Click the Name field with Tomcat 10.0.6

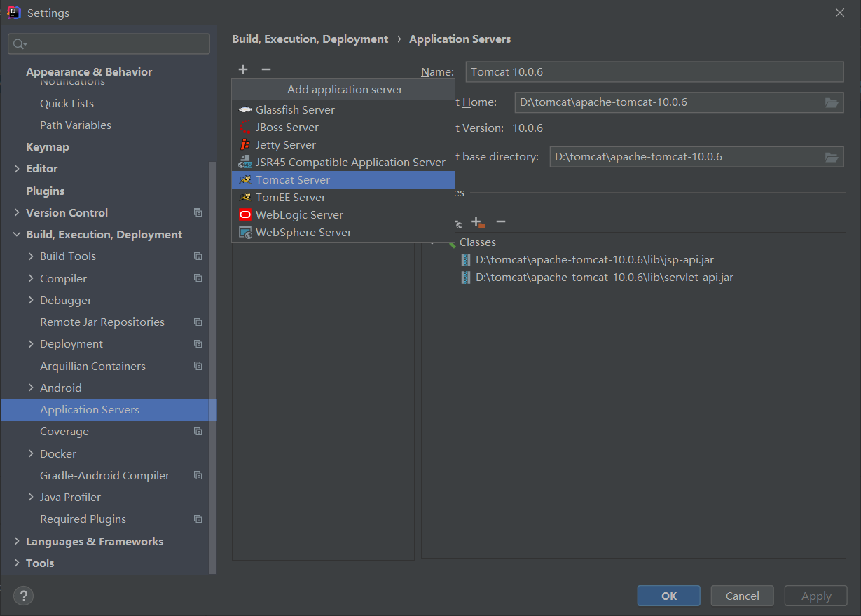pyautogui.click(x=654, y=72)
